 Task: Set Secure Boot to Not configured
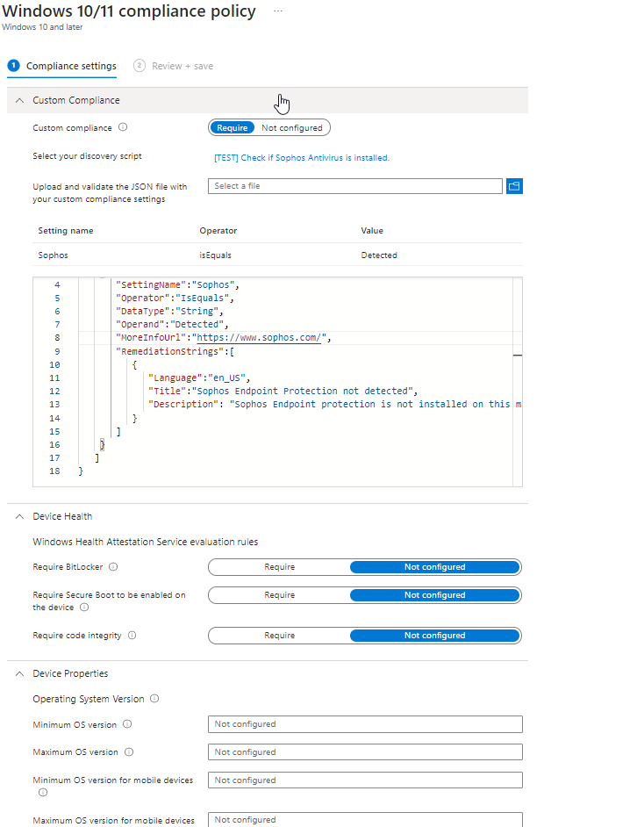pos(435,595)
